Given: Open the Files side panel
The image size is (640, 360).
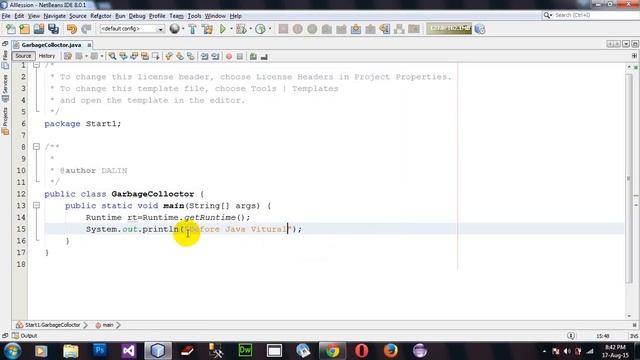Looking at the screenshot, I should tap(5, 60).
